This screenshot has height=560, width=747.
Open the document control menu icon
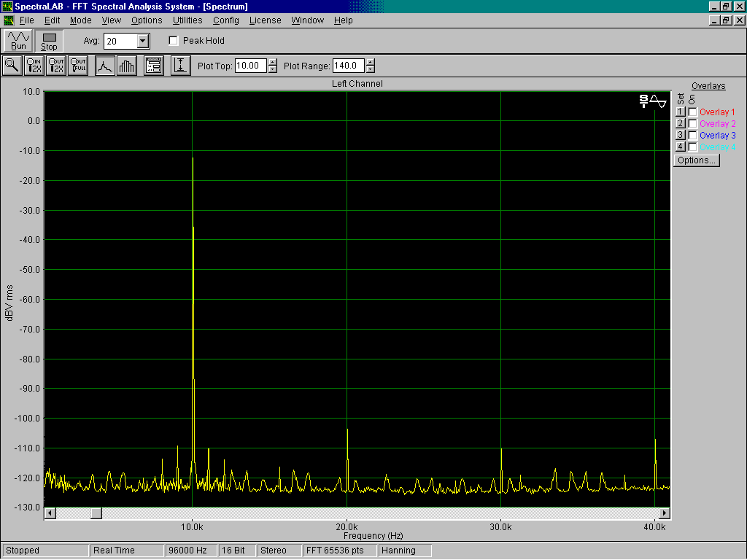pos(9,20)
